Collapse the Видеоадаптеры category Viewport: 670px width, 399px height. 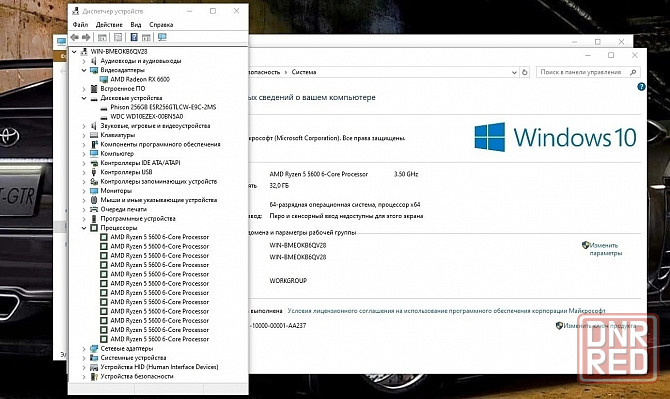84,70
